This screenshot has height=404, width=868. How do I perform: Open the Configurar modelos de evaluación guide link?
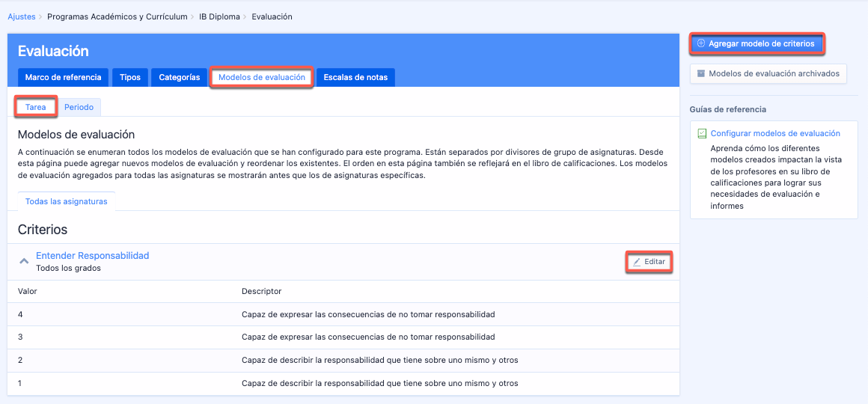coord(775,133)
